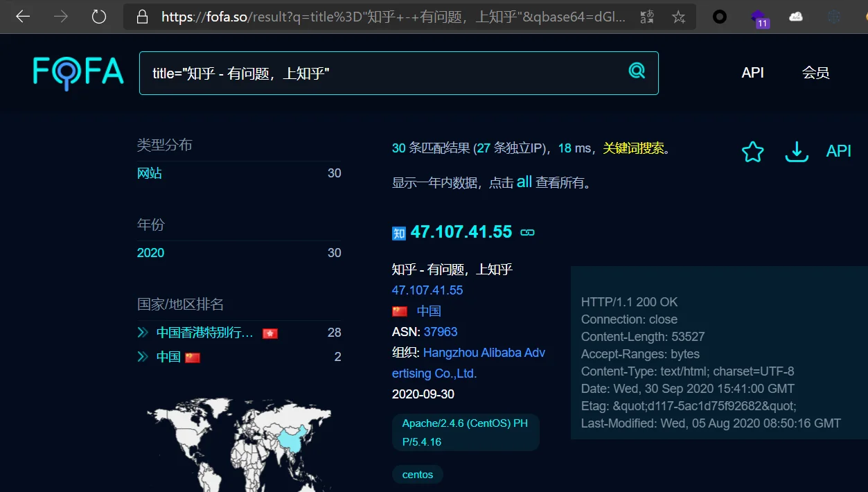The height and width of the screenshot is (492, 868).
Task: Click the 知乎 - 有问题，上知乎 result title
Action: (452, 270)
